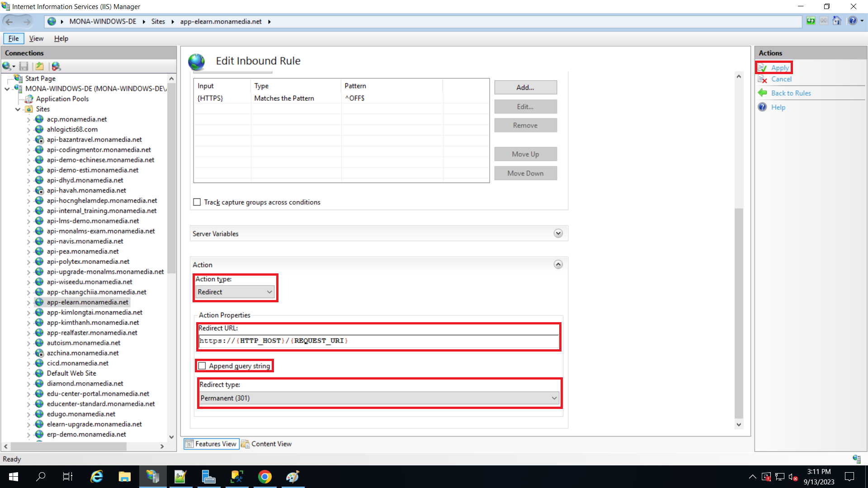Image resolution: width=868 pixels, height=488 pixels.
Task: Click the Delete connection icon in Connections toolbar
Action: pyautogui.click(x=56, y=66)
